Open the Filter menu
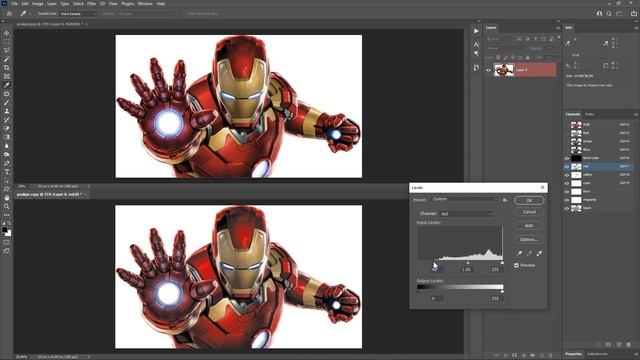Screen dimensions: 640x360 tap(91, 4)
